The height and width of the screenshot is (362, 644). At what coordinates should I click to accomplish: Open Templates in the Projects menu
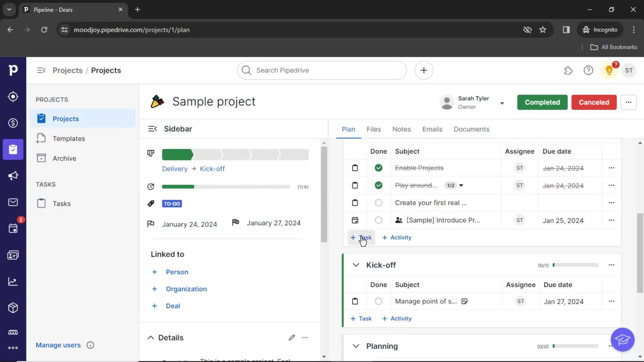click(83, 138)
